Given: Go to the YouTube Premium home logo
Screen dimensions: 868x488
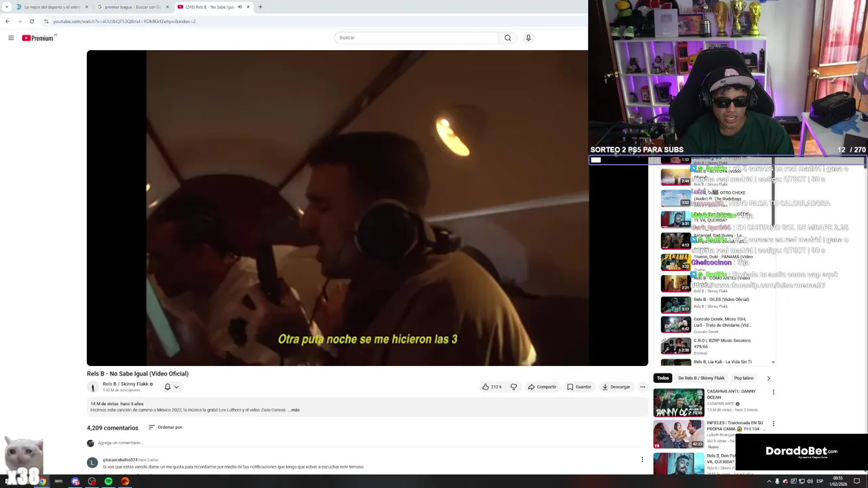Looking at the screenshot, I should coord(38,38).
